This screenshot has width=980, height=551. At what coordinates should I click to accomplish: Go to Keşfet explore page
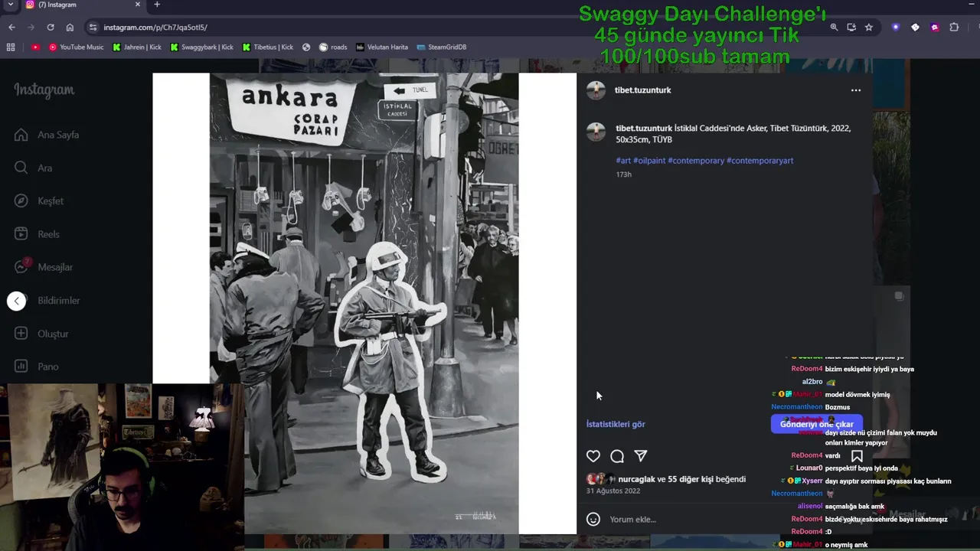[x=39, y=201]
